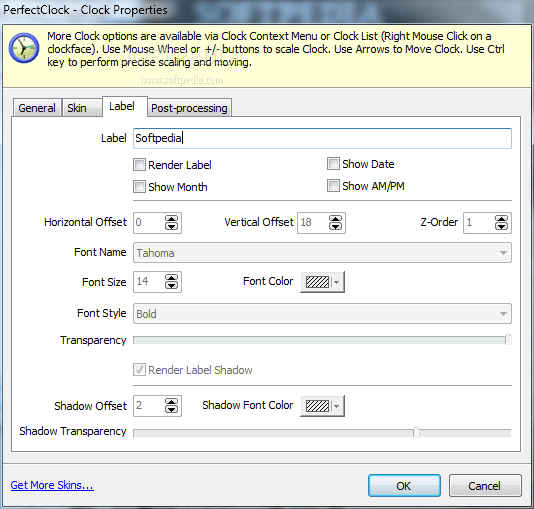Image resolution: width=534 pixels, height=509 pixels.
Task: Open the Font Color dropdown arrow
Action: 337,282
